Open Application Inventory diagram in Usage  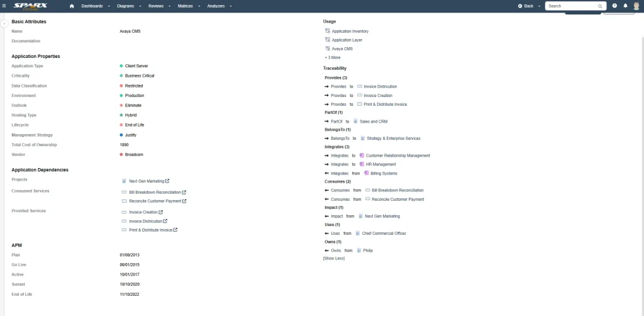coord(350,31)
